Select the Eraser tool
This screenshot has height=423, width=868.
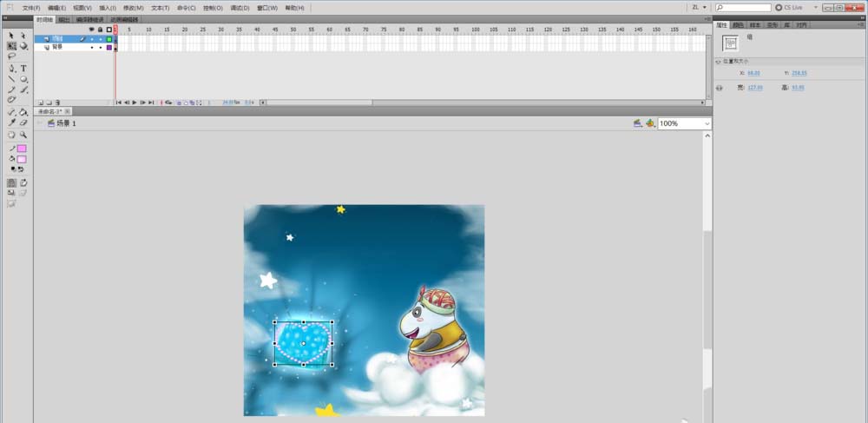pyautogui.click(x=23, y=122)
